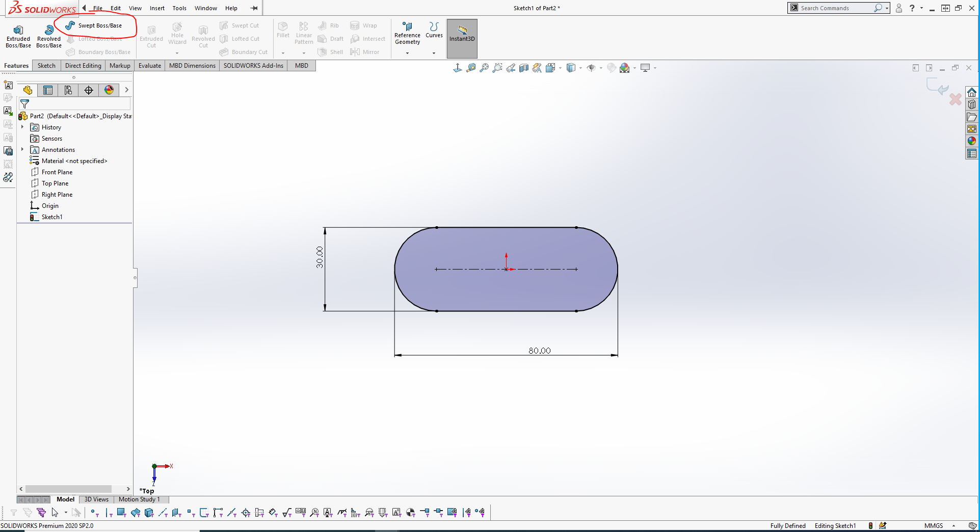Select Top Plane in tree

tap(49, 183)
